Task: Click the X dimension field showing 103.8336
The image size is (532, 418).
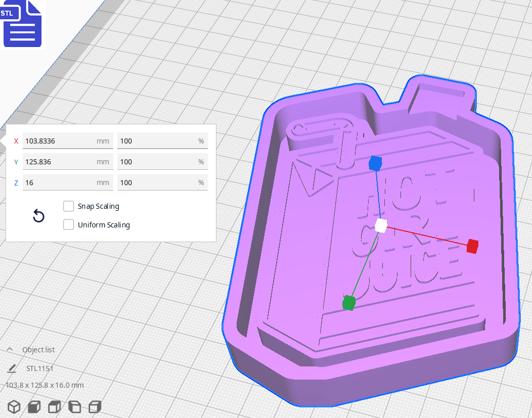Action: pos(68,141)
